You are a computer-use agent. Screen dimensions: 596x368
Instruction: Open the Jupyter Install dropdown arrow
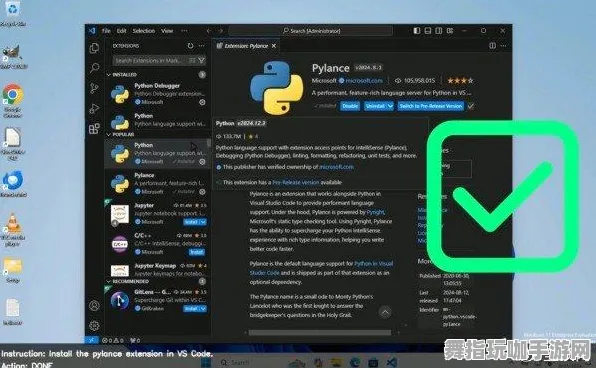[203, 222]
